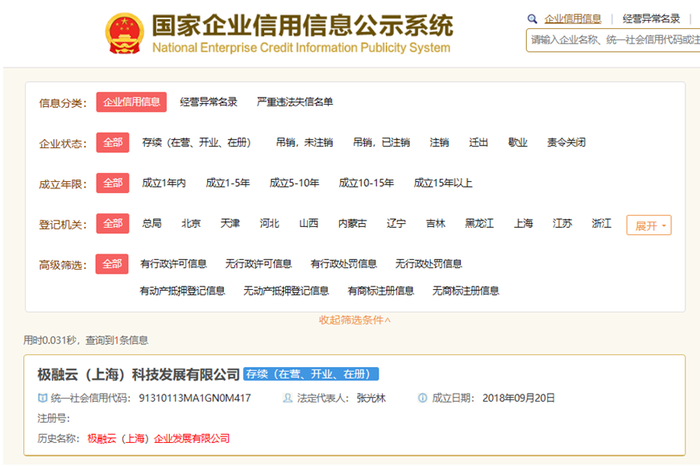Switch to 企业信用信息 search tab
The width and height of the screenshot is (700, 467).
coord(573,19)
